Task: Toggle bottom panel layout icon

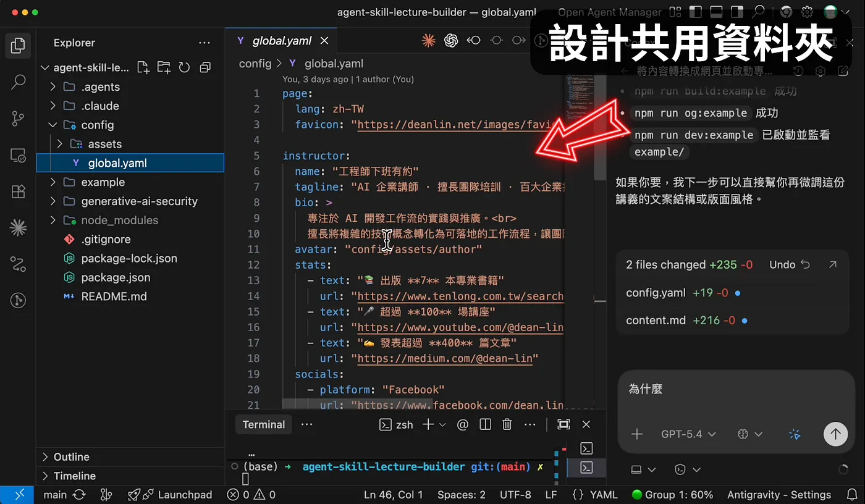Action: tap(716, 12)
